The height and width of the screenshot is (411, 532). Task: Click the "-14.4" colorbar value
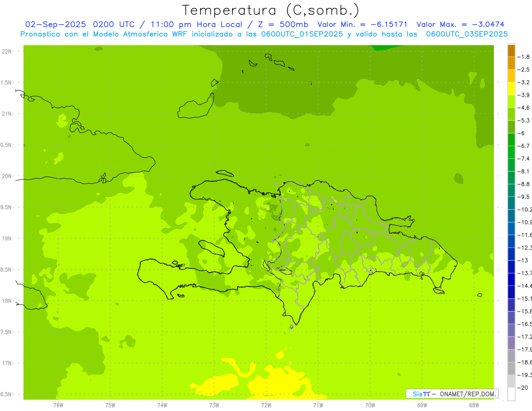525,286
